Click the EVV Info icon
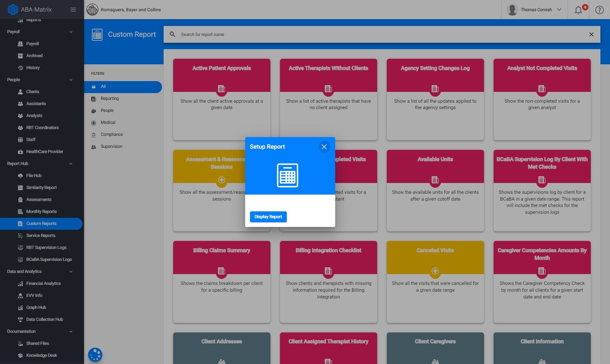 click(20, 296)
